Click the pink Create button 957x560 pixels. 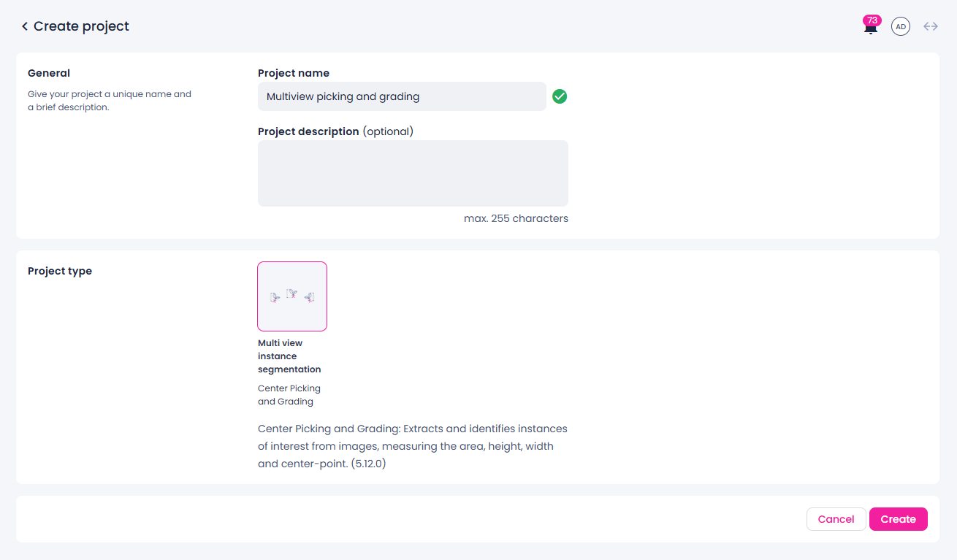click(899, 519)
